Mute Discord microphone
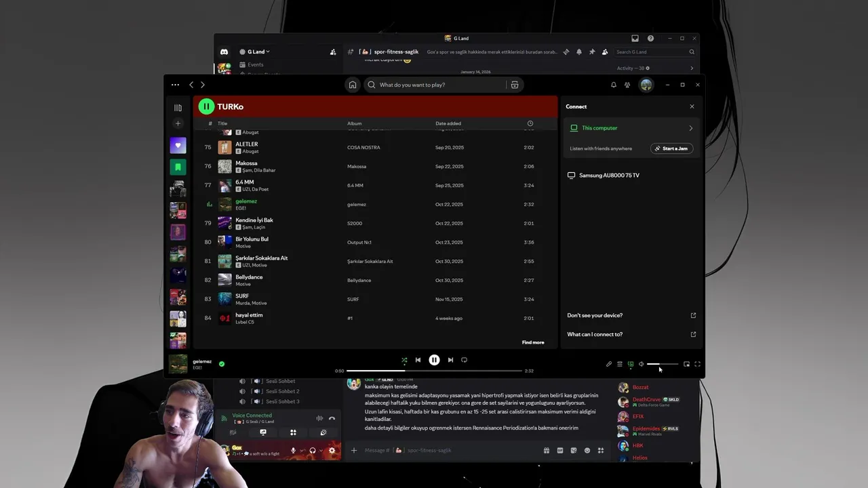 294,450
